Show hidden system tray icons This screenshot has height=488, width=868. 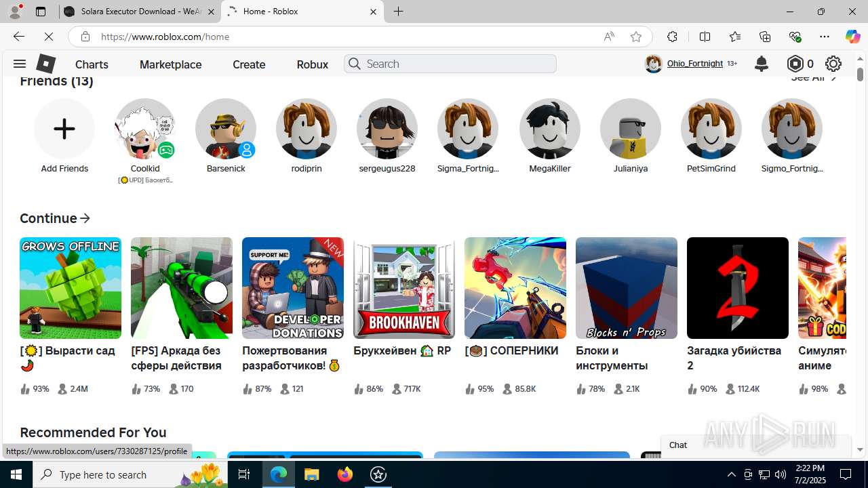tap(731, 474)
